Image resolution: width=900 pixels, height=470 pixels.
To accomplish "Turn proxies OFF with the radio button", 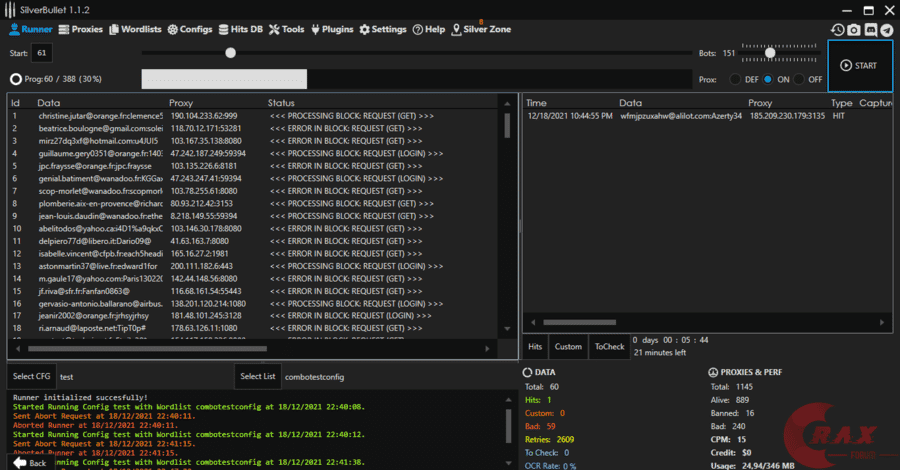I will [x=800, y=79].
